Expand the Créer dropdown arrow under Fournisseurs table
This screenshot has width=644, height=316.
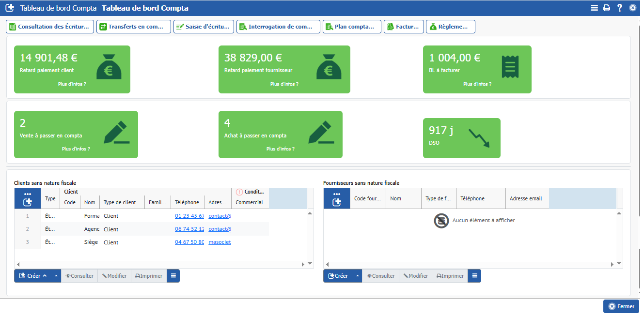coord(357,276)
